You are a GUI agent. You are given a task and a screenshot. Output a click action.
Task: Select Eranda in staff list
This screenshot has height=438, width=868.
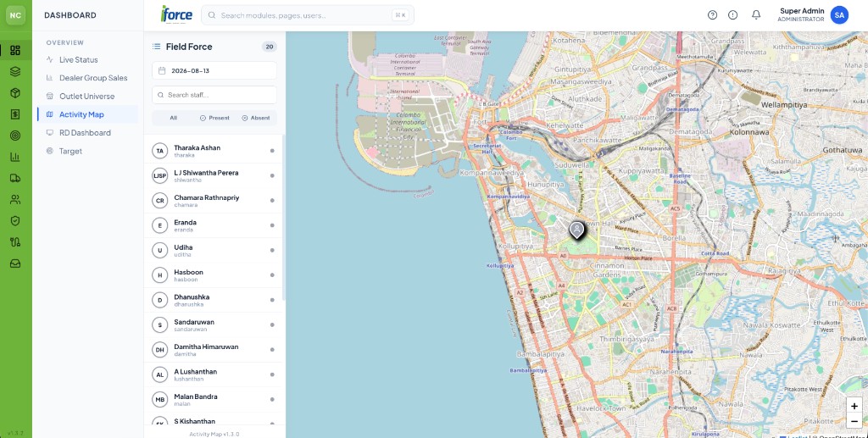click(x=213, y=225)
